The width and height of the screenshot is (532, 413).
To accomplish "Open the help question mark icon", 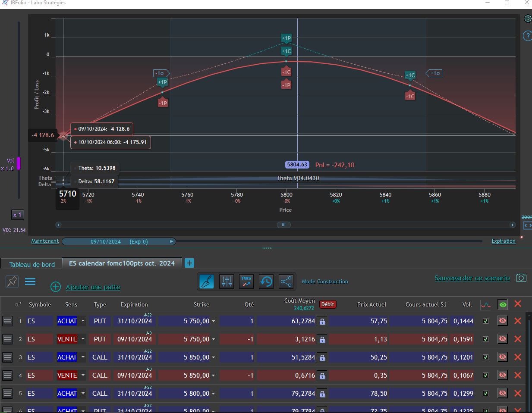I will pyautogui.click(x=527, y=36).
